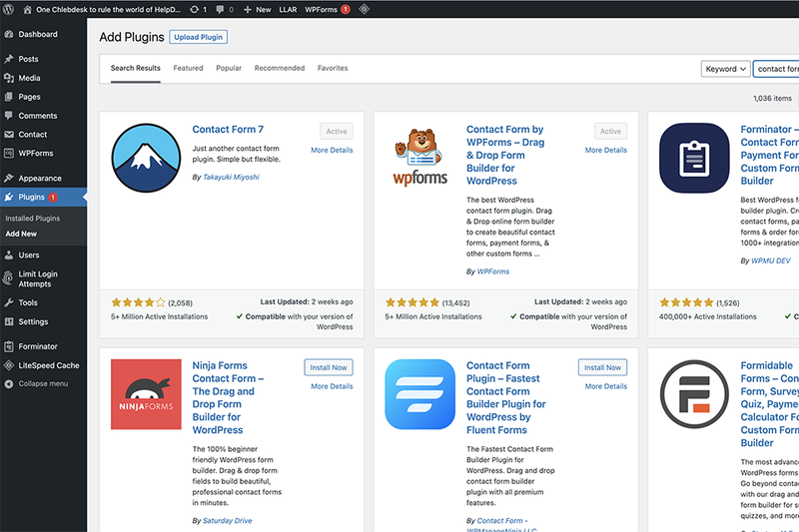The height and width of the screenshot is (532, 799).
Task: Visit site via home icon in admin bar
Action: click(28, 9)
